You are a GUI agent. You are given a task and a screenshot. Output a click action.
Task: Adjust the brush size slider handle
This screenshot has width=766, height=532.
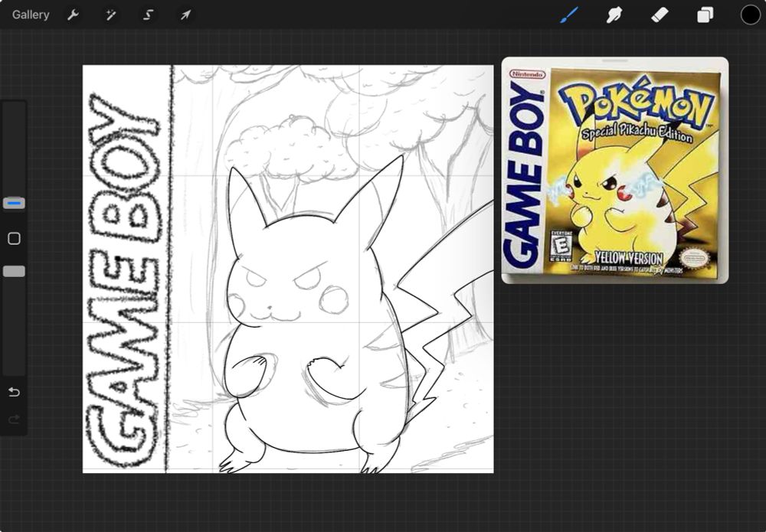pos(14,203)
